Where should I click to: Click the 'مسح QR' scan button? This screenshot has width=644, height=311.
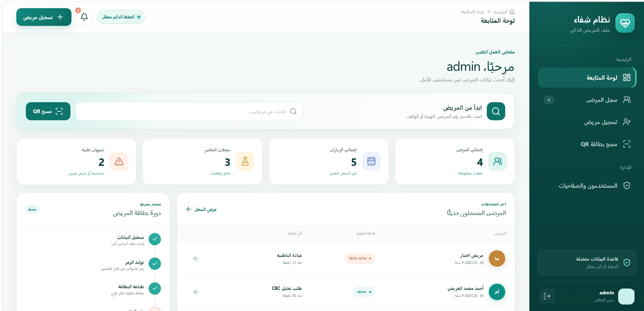coord(48,111)
